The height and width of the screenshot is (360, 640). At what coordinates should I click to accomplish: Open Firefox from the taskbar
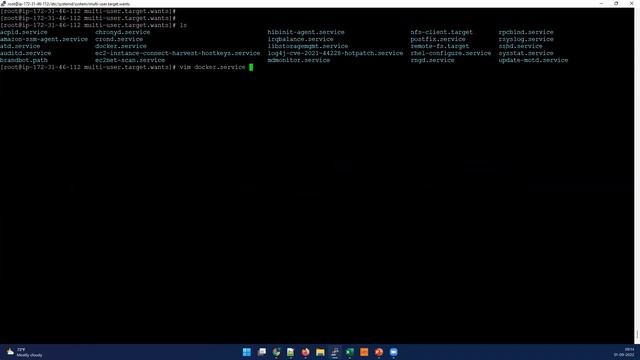click(x=305, y=352)
